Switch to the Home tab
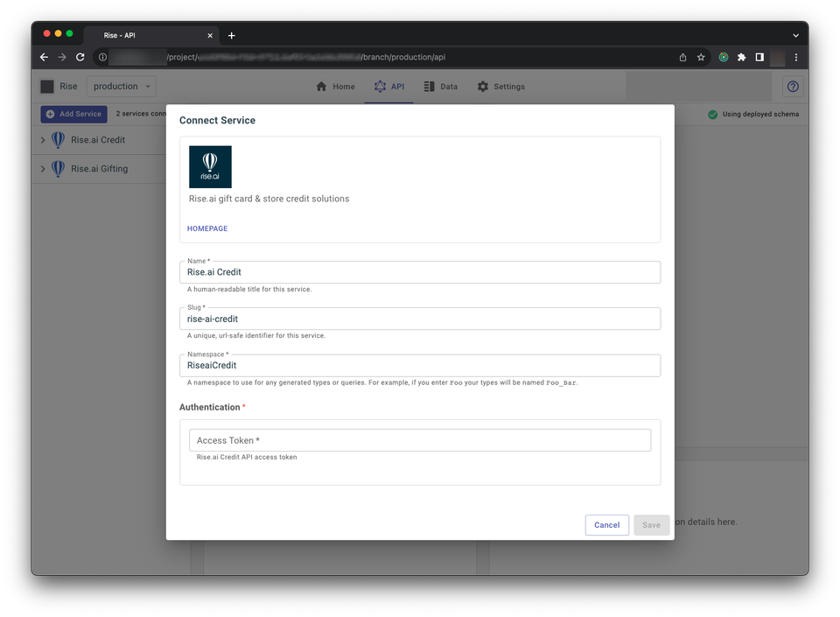The width and height of the screenshot is (840, 617). point(335,87)
